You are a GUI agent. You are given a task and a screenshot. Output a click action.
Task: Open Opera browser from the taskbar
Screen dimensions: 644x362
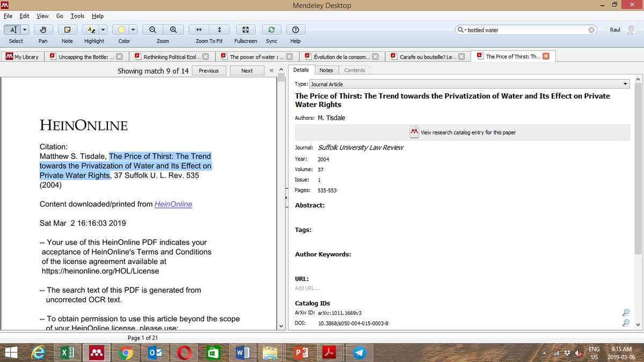184,352
